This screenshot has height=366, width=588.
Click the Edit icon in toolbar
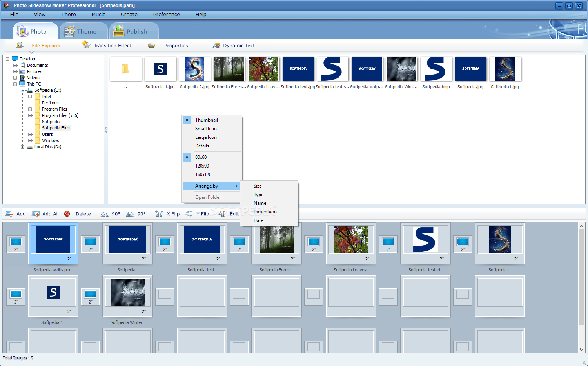(222, 213)
